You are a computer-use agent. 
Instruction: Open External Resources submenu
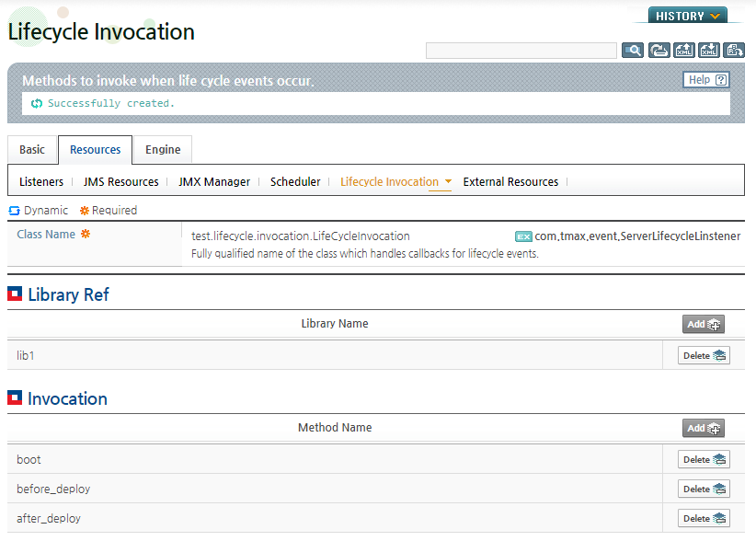pos(510,182)
